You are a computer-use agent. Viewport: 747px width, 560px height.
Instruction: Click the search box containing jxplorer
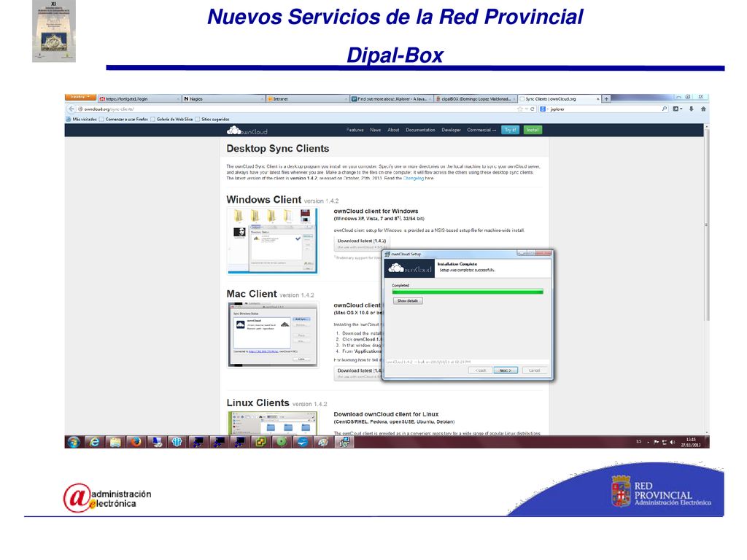tap(603, 109)
